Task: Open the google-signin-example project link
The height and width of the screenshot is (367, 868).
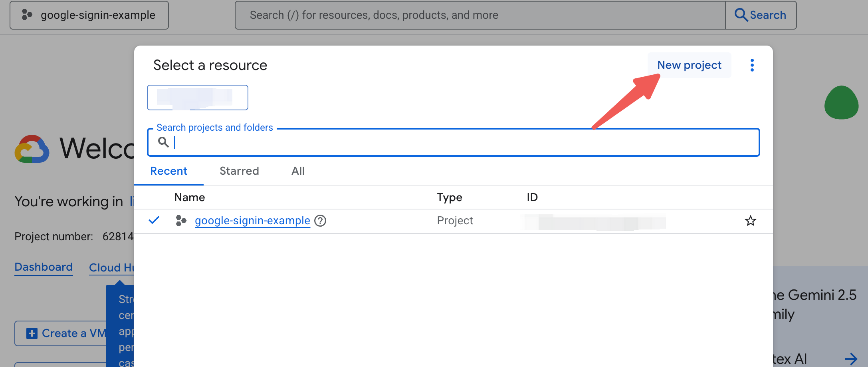Action: click(252, 221)
